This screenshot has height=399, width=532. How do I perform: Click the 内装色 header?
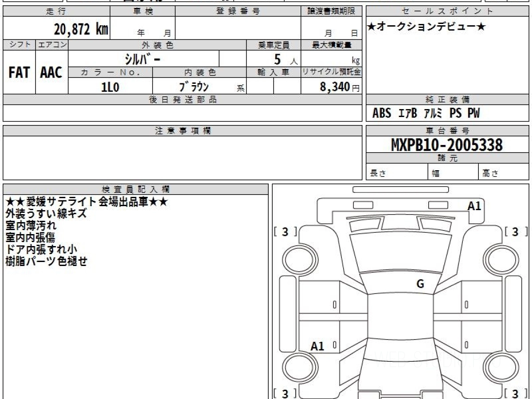pyautogui.click(x=199, y=72)
